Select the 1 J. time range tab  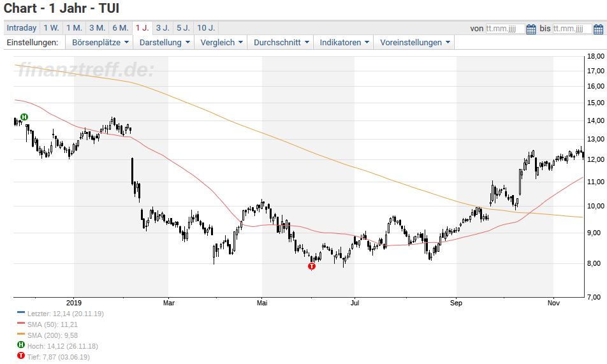pyautogui.click(x=142, y=28)
